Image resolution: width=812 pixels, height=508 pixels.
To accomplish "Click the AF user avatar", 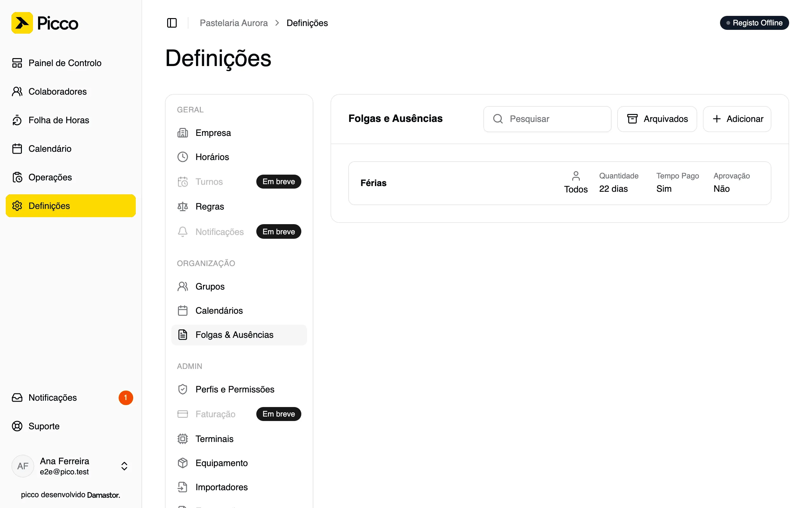I will (x=23, y=466).
